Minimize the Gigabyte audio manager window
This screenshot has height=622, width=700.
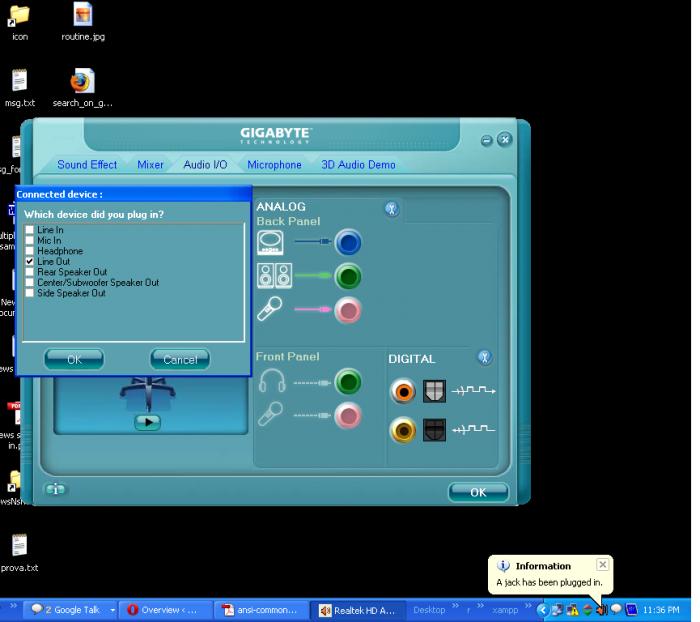coord(486,140)
